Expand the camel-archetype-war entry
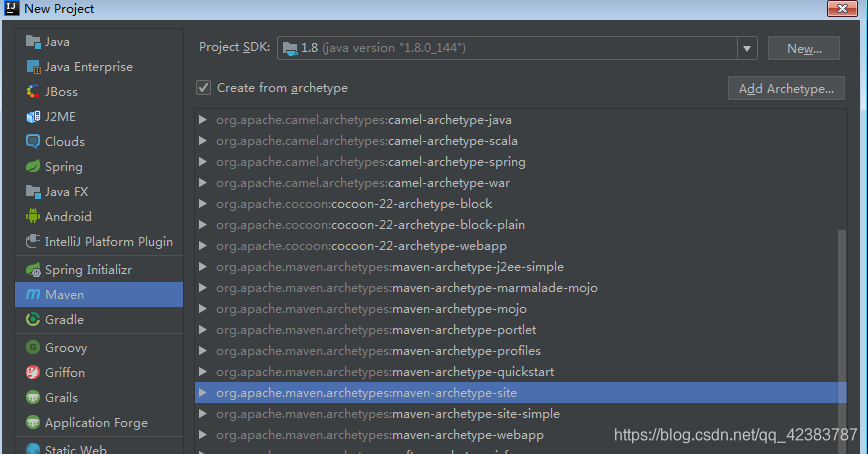This screenshot has width=868, height=454. click(203, 183)
